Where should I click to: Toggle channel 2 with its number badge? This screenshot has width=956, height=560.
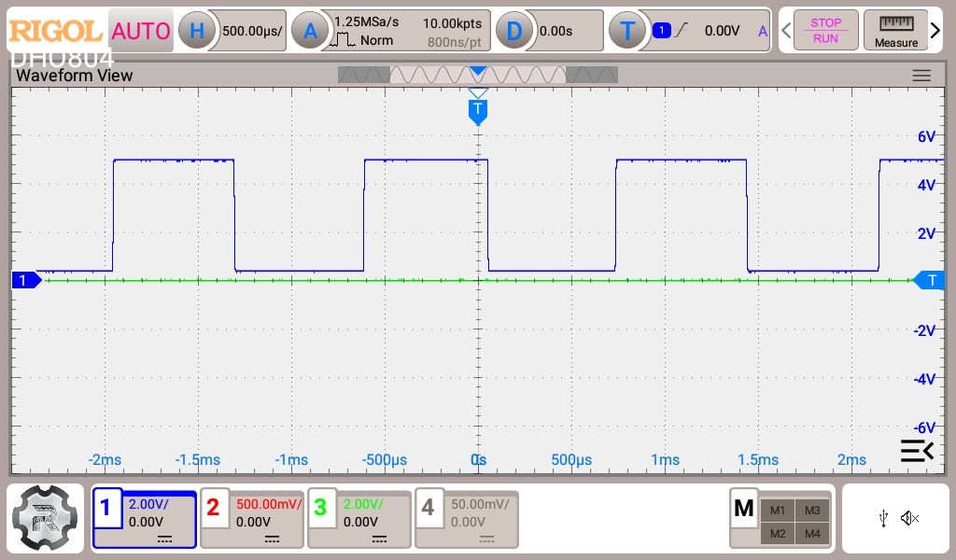[x=214, y=507]
